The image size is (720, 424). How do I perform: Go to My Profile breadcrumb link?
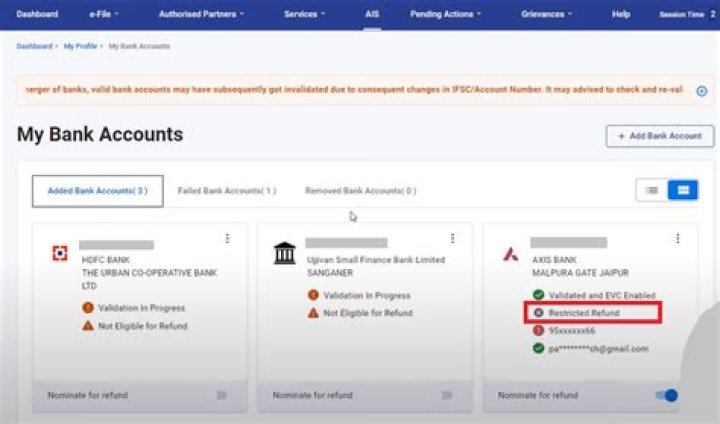coord(80,46)
